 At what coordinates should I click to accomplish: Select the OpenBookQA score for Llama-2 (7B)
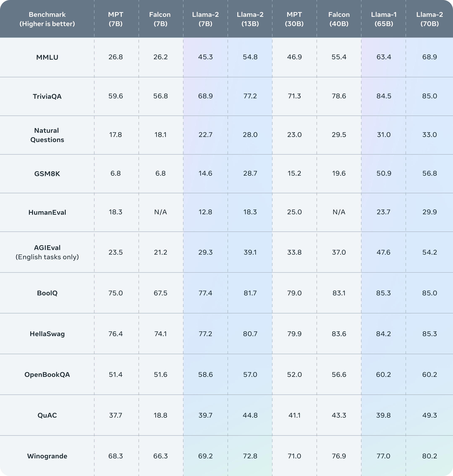205,375
